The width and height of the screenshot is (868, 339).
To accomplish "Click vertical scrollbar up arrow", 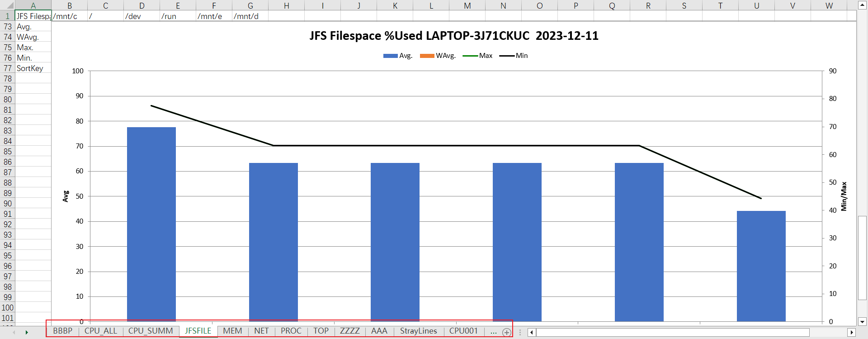I will [862, 5].
